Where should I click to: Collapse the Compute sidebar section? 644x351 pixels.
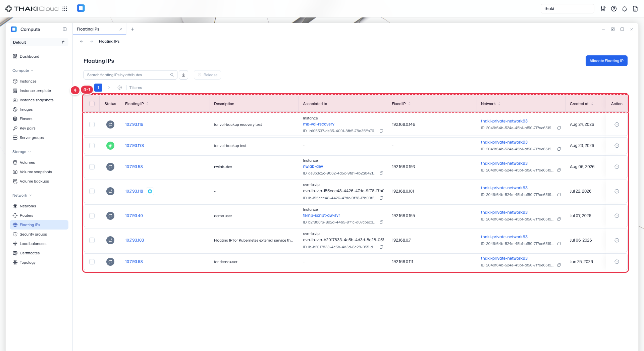[23, 70]
